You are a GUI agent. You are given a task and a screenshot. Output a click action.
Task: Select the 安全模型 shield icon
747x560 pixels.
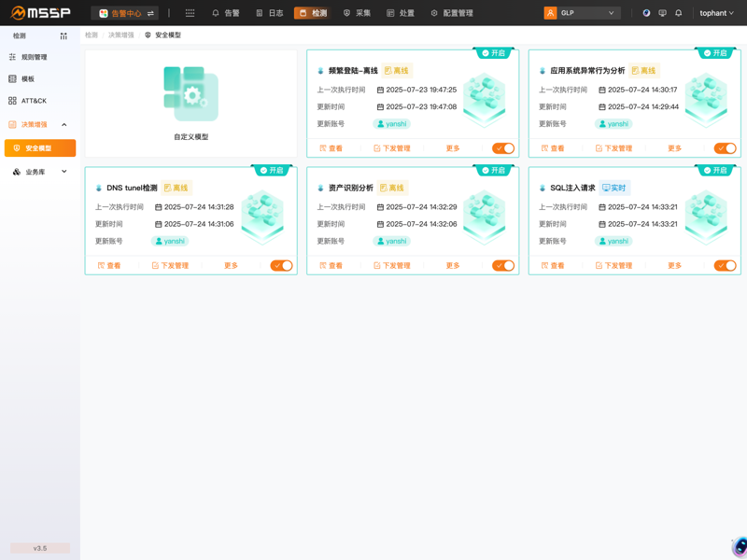[19, 147]
